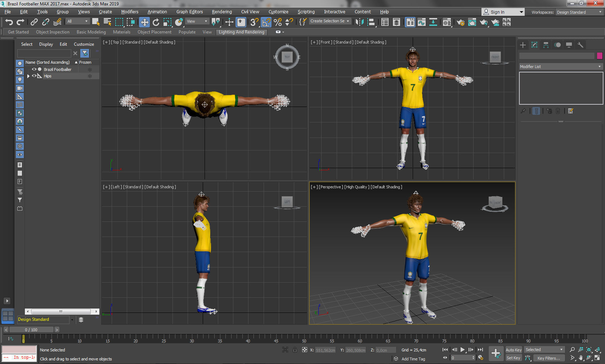The width and height of the screenshot is (605, 364).
Task: Toggle 3D Snaps on
Action: (x=254, y=22)
